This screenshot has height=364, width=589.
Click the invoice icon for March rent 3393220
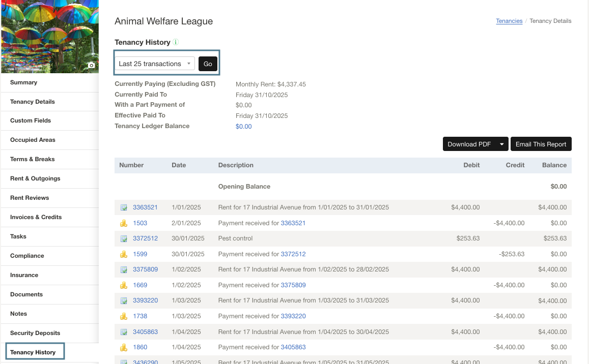click(x=123, y=300)
